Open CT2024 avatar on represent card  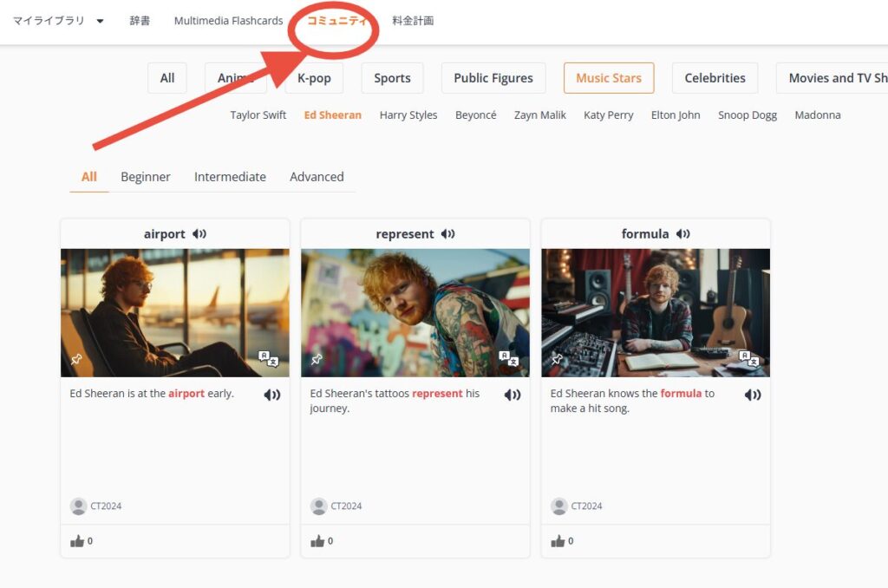point(319,506)
